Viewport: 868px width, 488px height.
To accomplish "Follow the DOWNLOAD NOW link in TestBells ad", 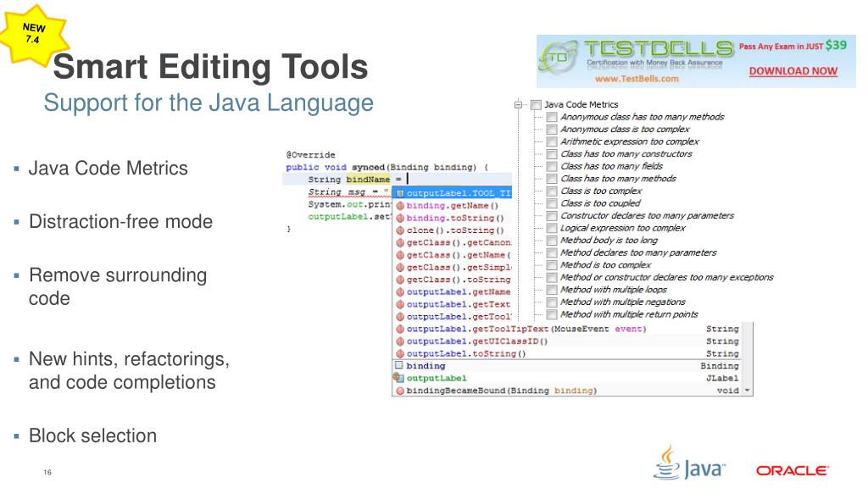I will (793, 71).
